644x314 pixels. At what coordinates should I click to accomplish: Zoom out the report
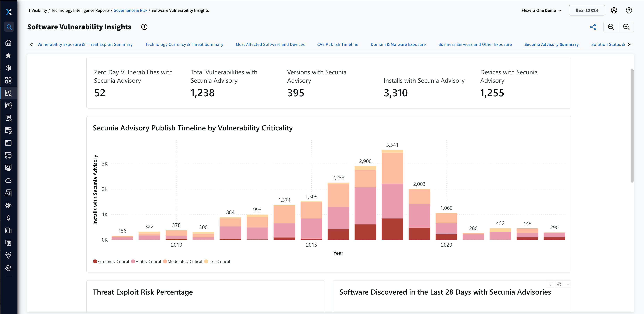pyautogui.click(x=611, y=27)
